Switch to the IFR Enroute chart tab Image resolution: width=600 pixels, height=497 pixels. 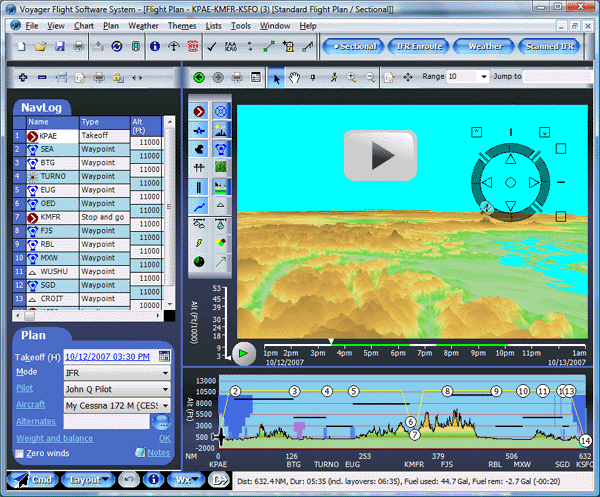(x=419, y=47)
